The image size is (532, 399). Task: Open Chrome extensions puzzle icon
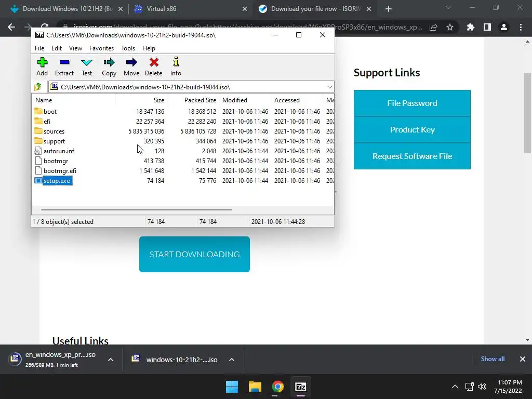(470, 27)
